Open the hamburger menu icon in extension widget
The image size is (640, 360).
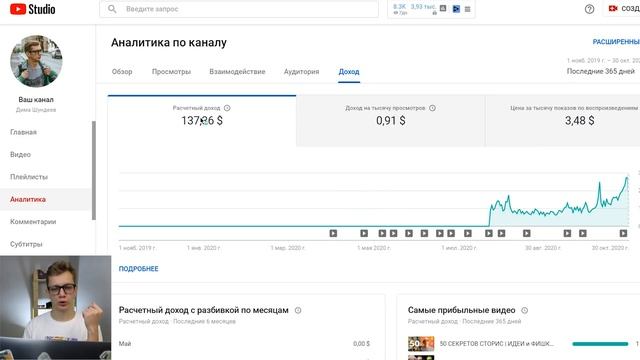[467, 9]
